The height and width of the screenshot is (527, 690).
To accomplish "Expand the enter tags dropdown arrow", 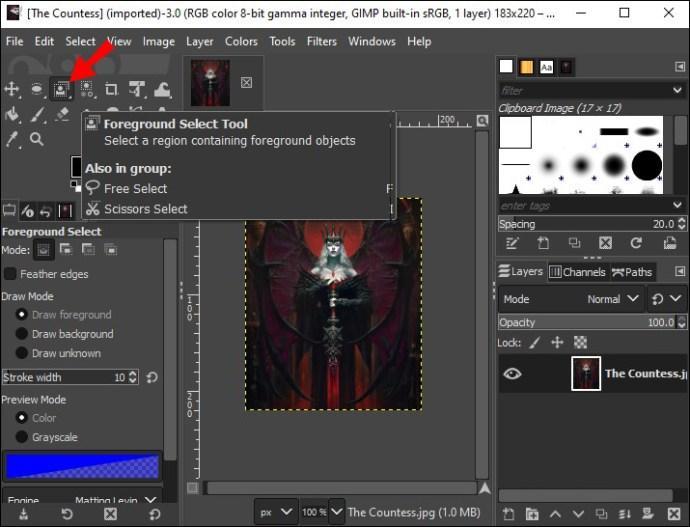I will click(x=677, y=205).
